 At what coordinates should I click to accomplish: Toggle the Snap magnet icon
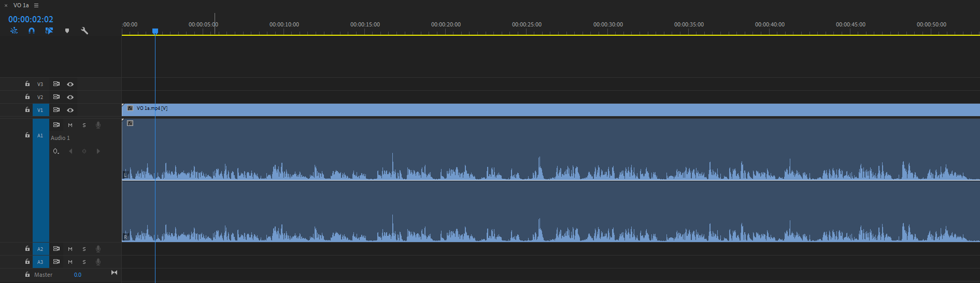[32, 31]
